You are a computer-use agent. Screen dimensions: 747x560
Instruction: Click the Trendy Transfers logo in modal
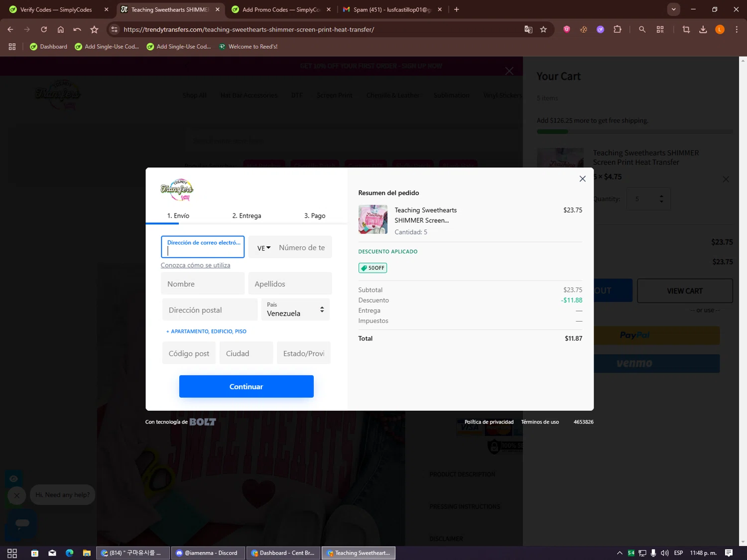177,190
